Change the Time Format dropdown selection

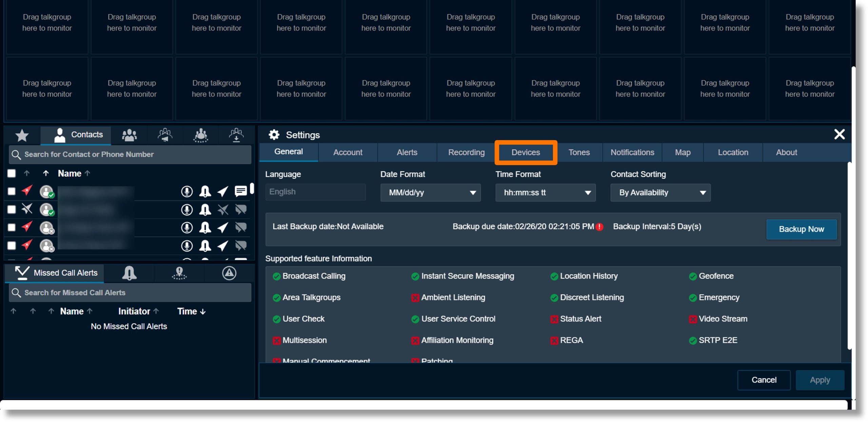coord(545,192)
